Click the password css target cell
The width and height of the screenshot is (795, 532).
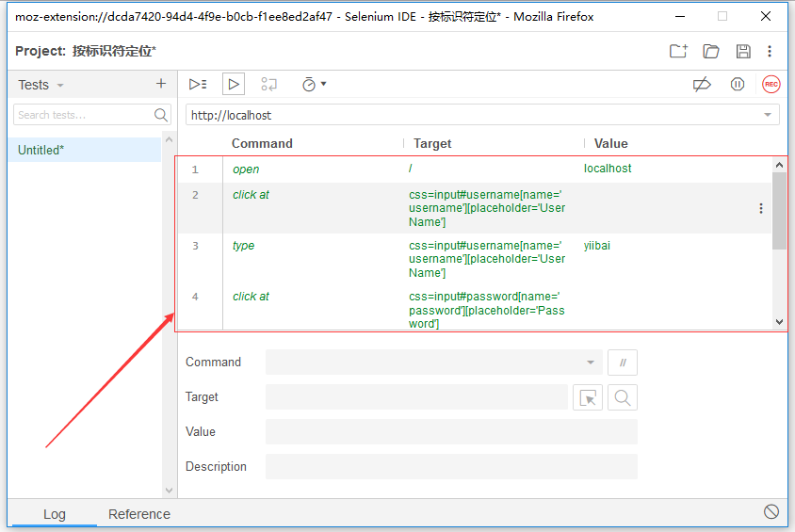coord(487,310)
